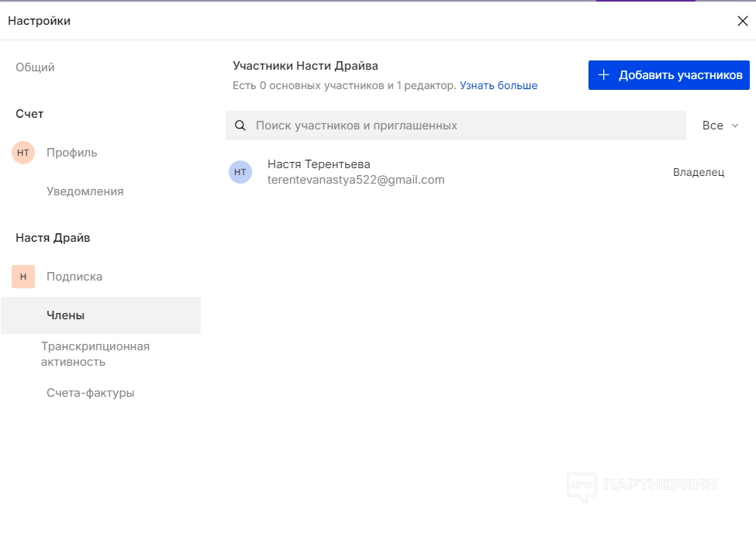
Task: Expand the chevron arrow beside Все
Action: (x=735, y=126)
